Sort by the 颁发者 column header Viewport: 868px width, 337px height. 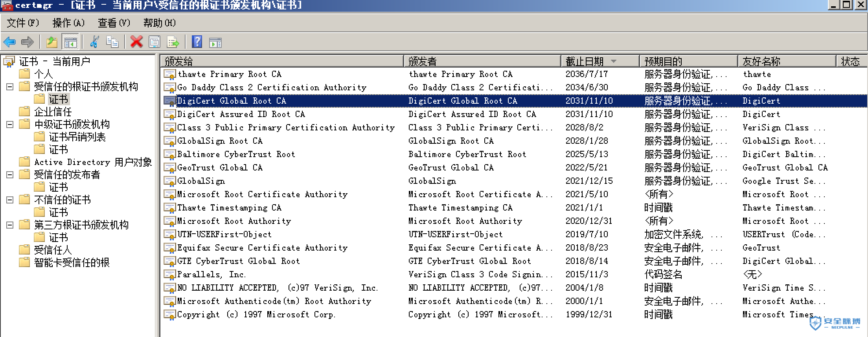coord(483,61)
